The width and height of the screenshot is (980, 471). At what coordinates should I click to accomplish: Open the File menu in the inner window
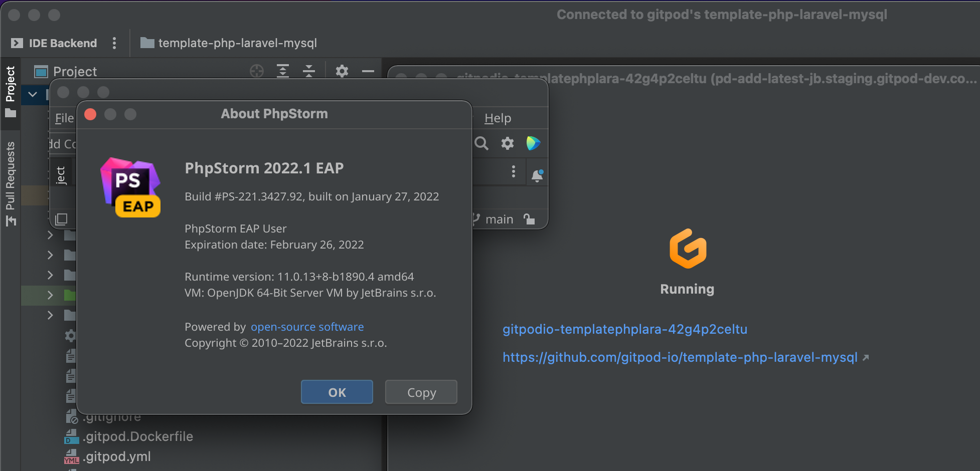[64, 118]
